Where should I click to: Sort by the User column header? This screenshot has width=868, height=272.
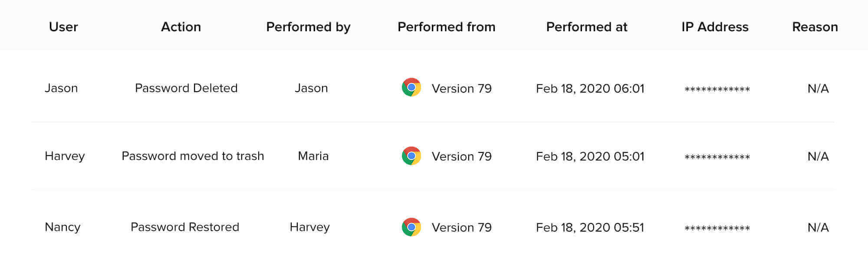[x=63, y=27]
